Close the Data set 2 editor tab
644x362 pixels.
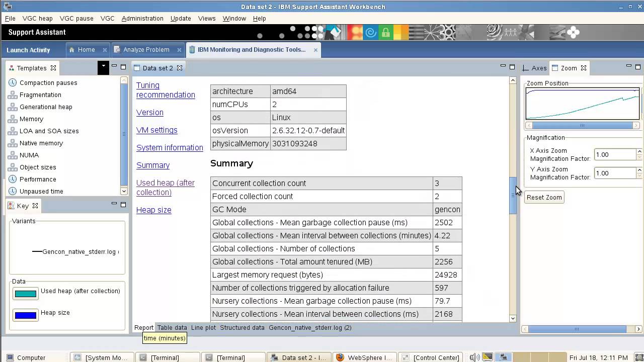point(180,68)
